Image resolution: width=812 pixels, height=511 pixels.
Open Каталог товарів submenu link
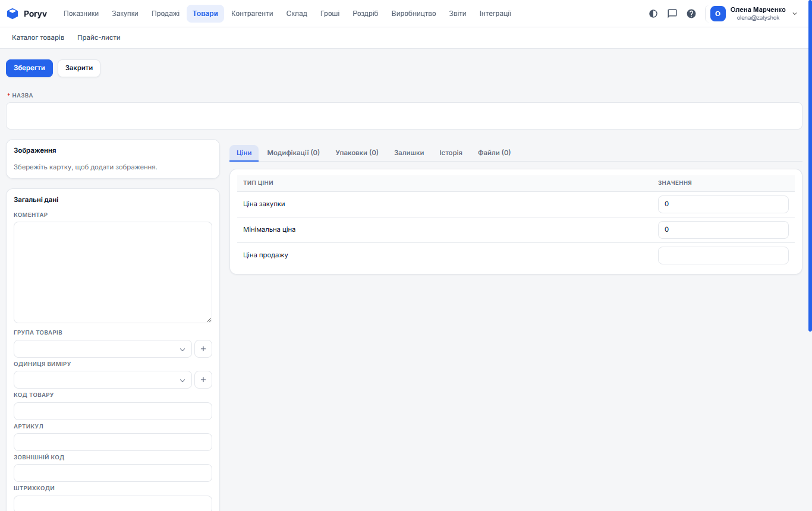tap(38, 37)
